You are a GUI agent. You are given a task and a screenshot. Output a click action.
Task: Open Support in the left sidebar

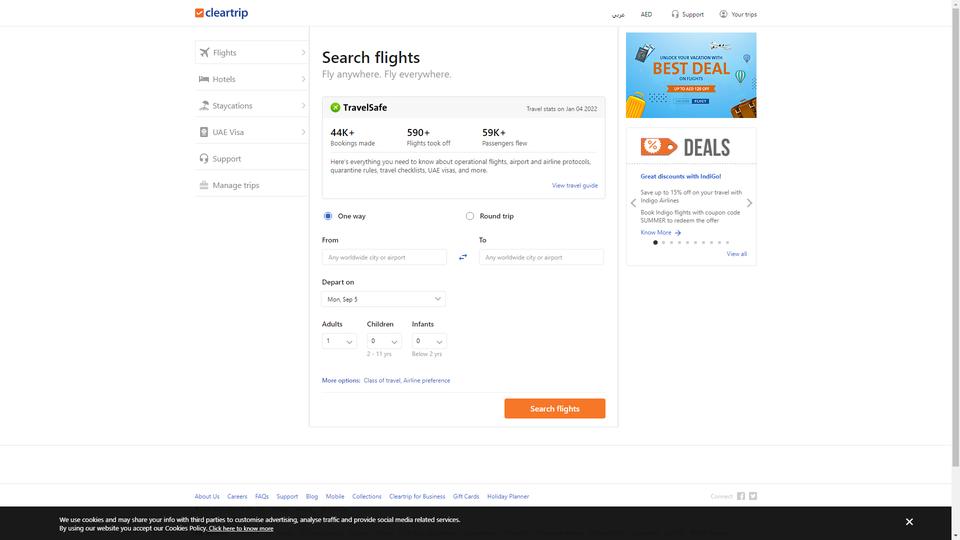point(251,159)
